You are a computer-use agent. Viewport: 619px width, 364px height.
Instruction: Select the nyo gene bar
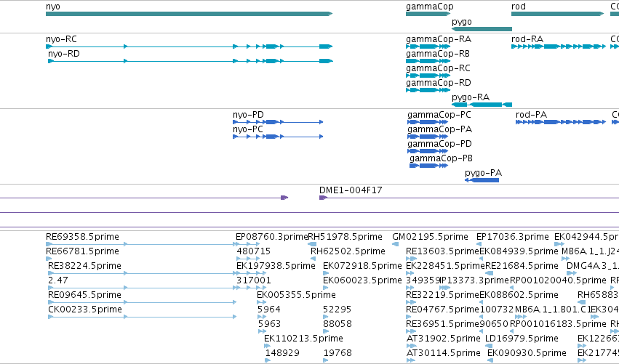[189, 14]
